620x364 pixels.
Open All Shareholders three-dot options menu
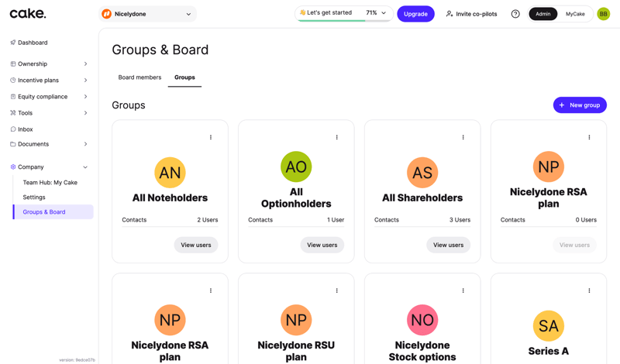(463, 137)
